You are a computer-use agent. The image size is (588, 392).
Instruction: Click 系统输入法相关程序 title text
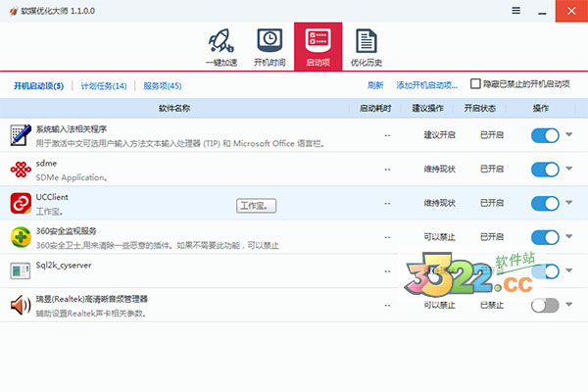[72, 129]
